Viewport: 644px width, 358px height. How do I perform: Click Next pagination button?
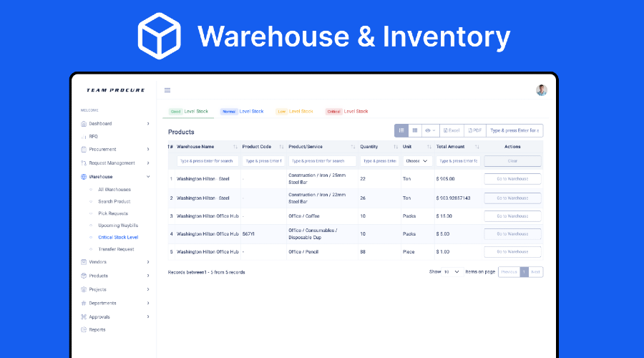pos(535,271)
